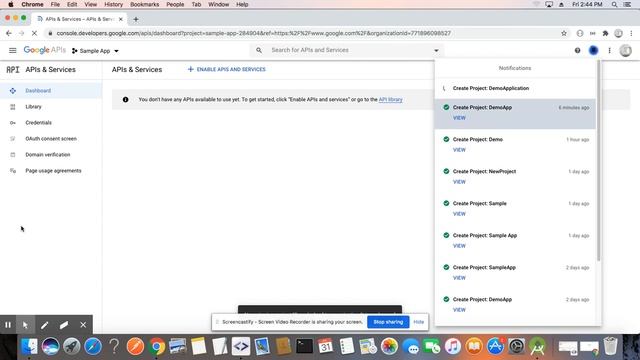Pause the Screencastify recording
Viewport: 640px width, 360px height.
tap(8, 325)
